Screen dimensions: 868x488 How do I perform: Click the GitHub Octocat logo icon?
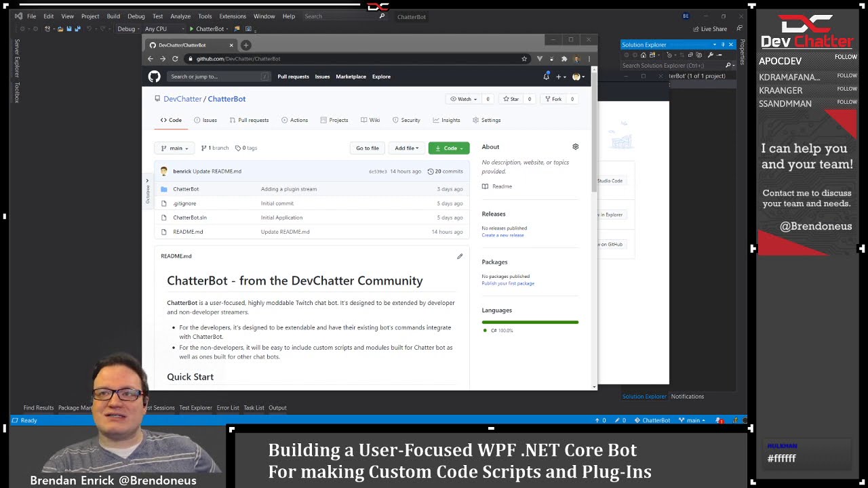pyautogui.click(x=154, y=77)
